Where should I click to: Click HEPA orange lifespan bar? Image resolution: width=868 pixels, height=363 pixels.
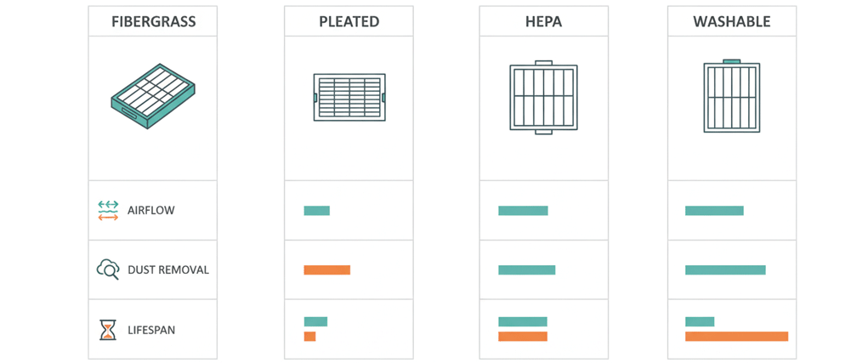coord(523,337)
